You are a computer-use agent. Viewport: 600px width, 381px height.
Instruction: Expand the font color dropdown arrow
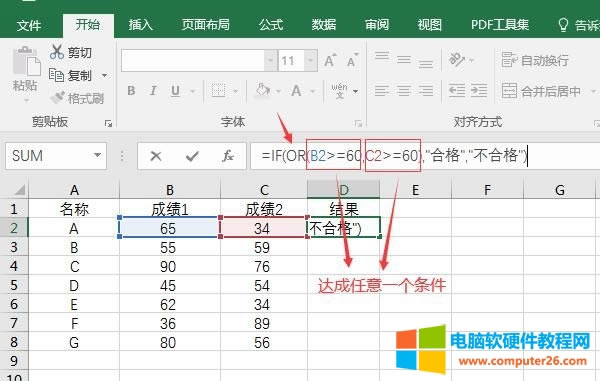[313, 91]
